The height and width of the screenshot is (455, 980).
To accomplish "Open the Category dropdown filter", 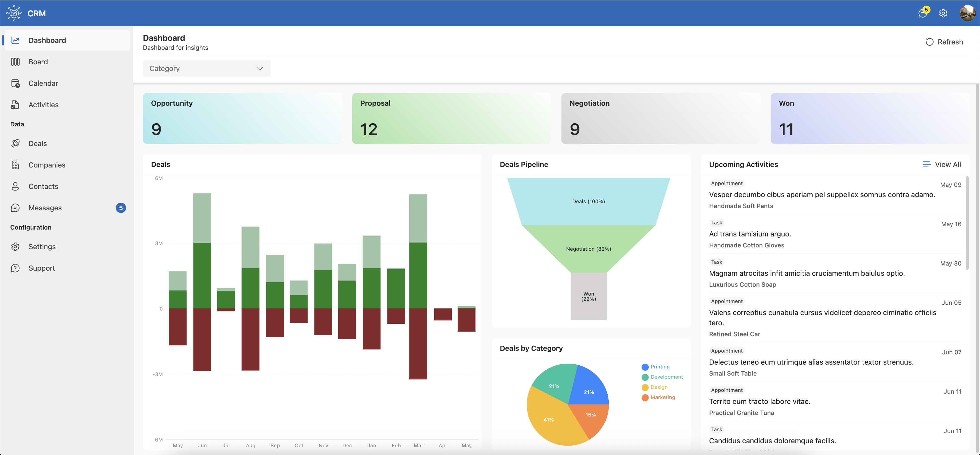I will coord(206,68).
